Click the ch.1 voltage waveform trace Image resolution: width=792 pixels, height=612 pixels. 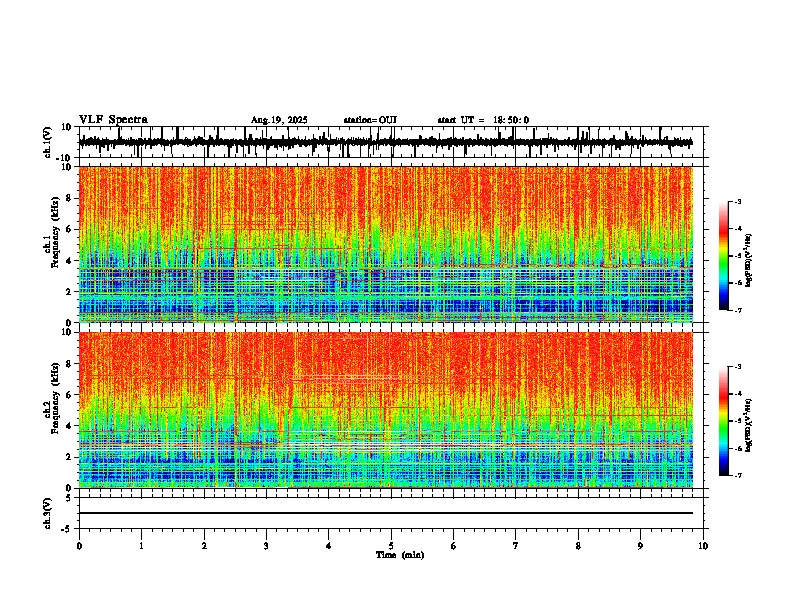[385, 142]
